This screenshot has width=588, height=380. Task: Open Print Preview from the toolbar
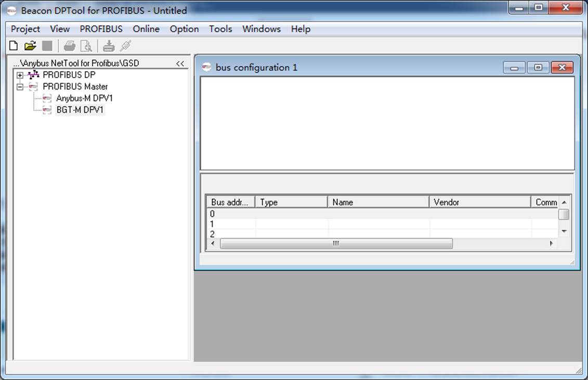click(86, 46)
